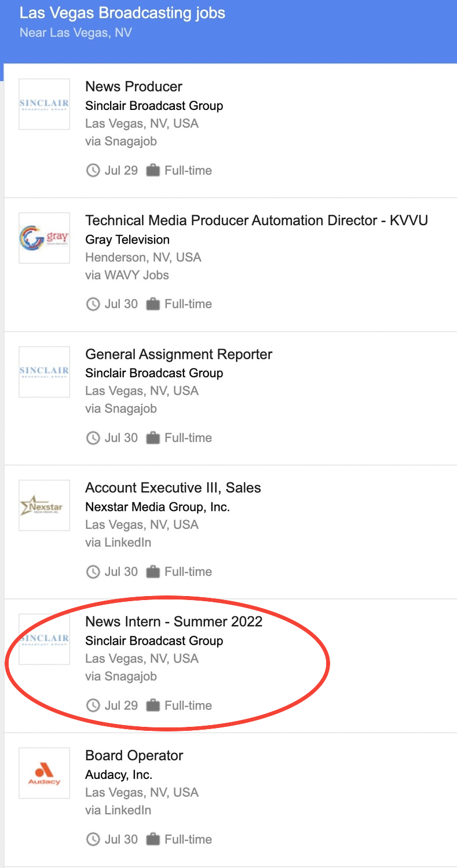Click via LinkedIn under Board Operator listing
The image size is (457, 868).
click(118, 810)
